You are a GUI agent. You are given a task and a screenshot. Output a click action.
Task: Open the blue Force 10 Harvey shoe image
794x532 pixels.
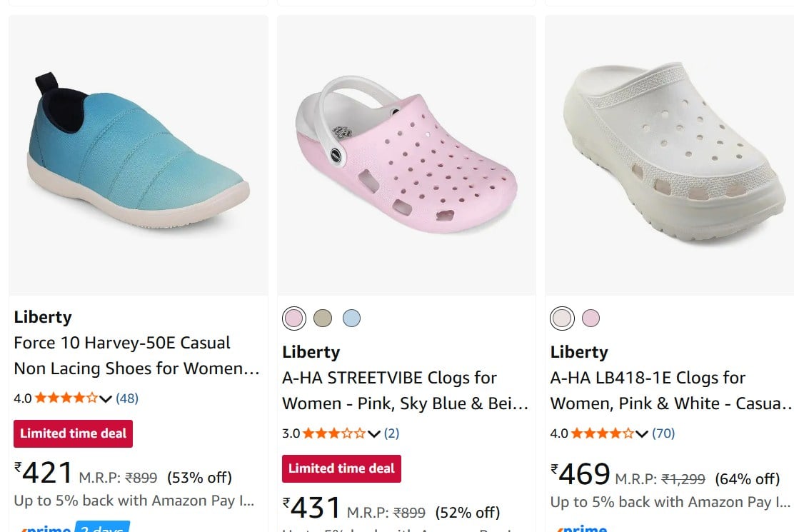tap(139, 156)
